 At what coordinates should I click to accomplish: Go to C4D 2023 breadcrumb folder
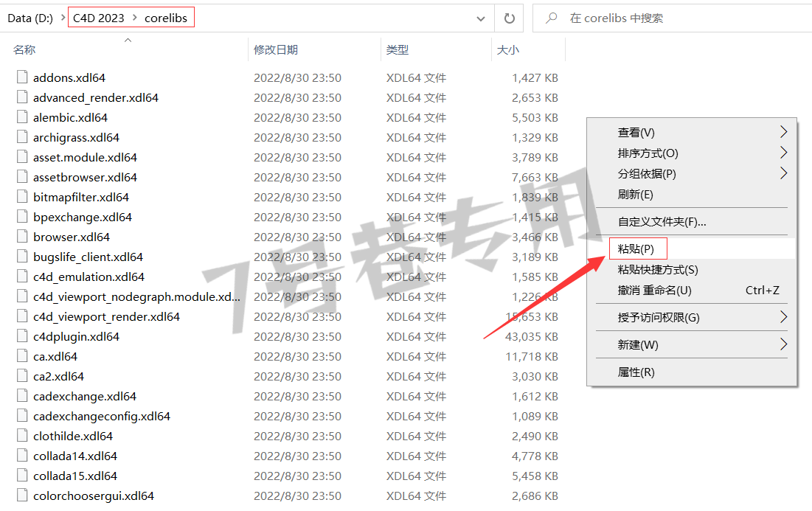coord(98,18)
